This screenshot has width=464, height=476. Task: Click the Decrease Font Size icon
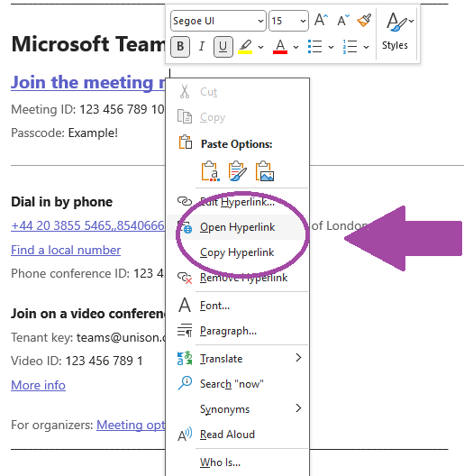343,21
